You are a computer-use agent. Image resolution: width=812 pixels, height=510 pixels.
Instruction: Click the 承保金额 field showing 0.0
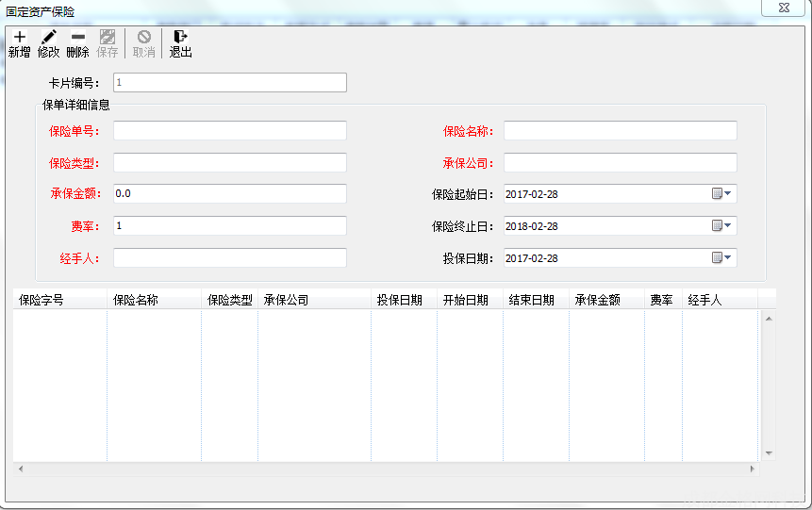230,194
